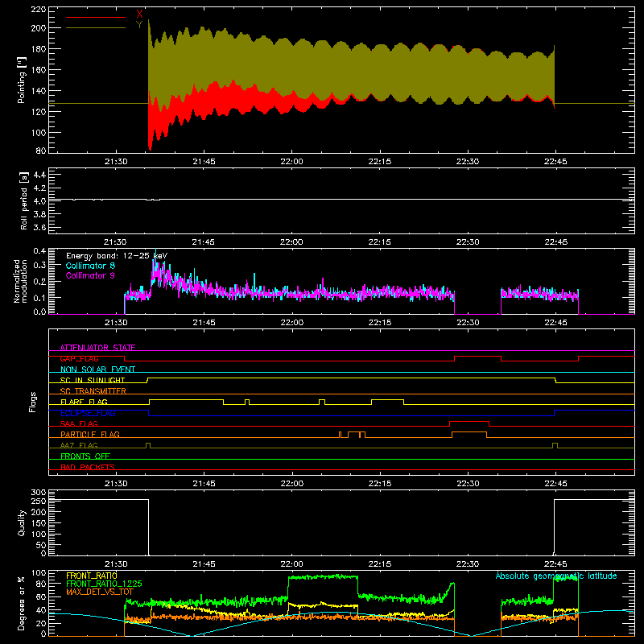Click the PARTICLE_FLAG label

click(90, 434)
